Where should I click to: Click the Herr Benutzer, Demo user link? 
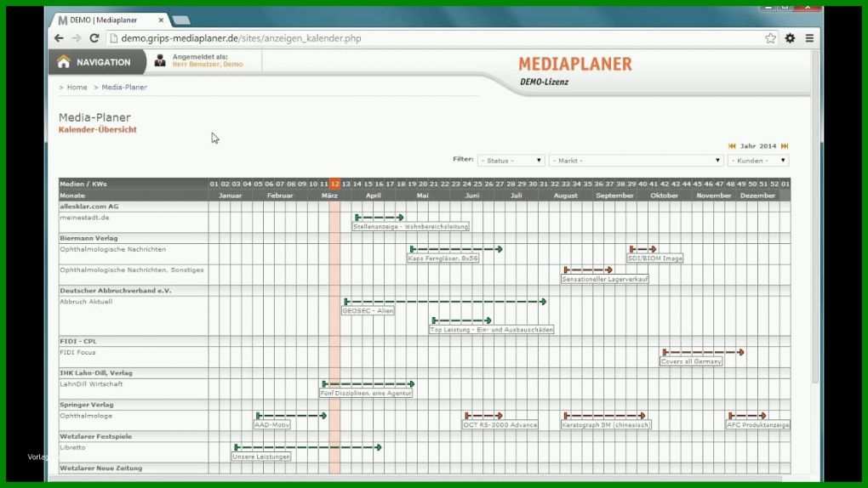pyautogui.click(x=208, y=64)
